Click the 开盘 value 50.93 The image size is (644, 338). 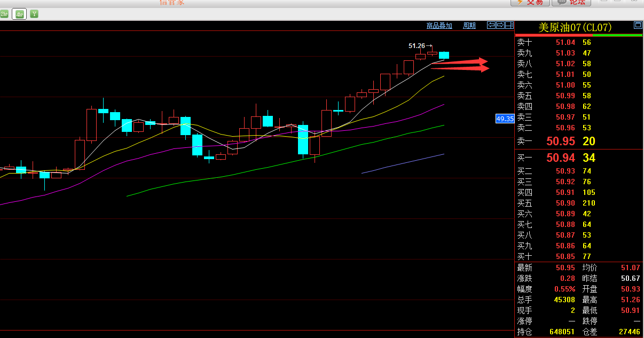[630, 289]
